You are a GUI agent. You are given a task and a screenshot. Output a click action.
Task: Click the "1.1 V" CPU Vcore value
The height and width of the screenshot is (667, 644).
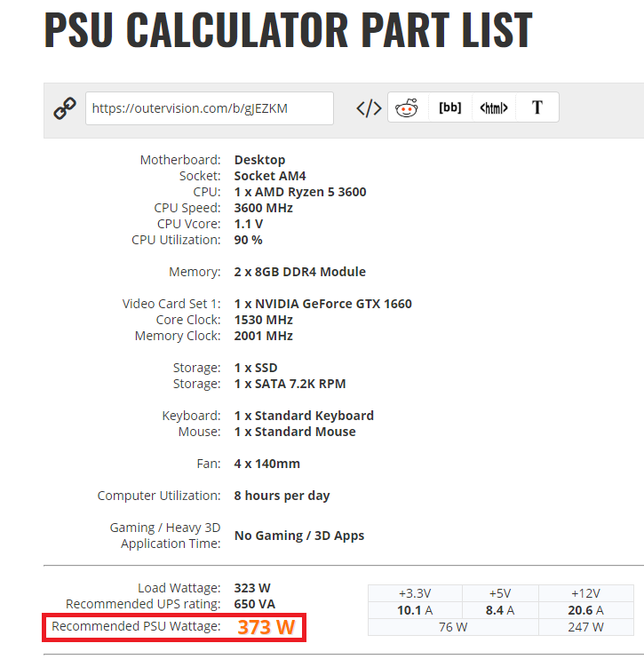[x=249, y=224]
